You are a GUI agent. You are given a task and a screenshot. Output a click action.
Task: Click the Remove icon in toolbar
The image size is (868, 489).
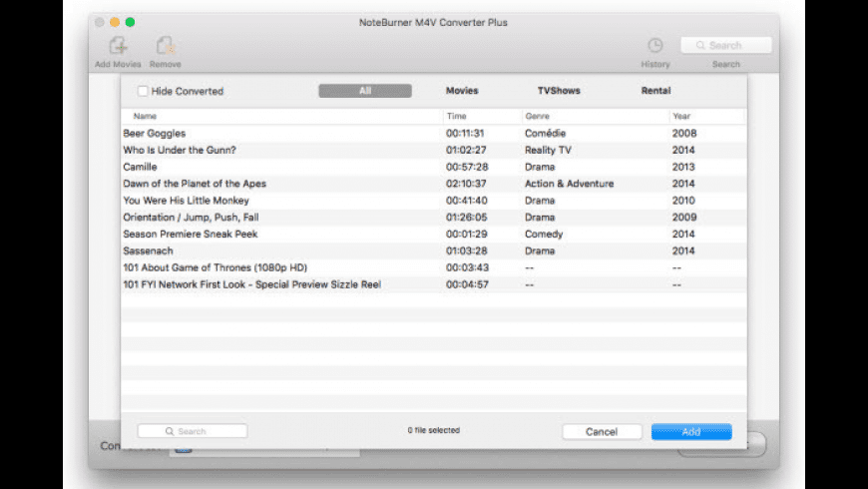[x=166, y=46]
